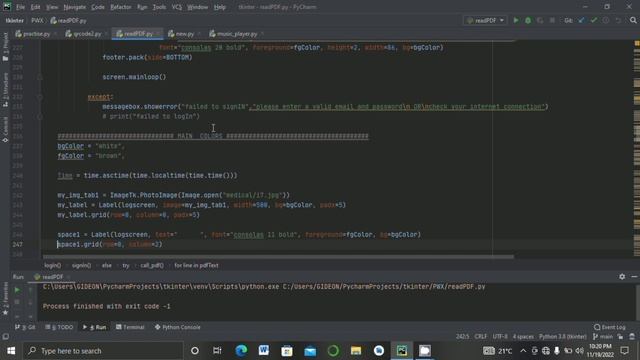Open the Refactor menu

click(121, 7)
